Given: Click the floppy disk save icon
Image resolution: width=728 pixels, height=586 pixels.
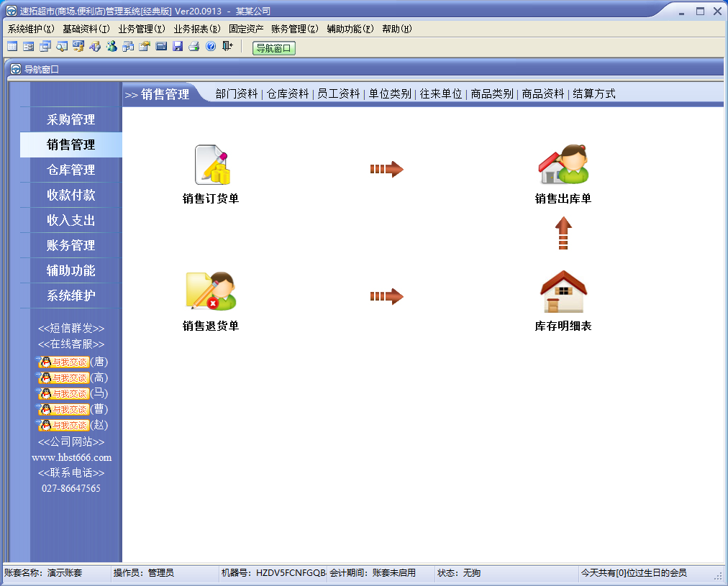Looking at the screenshot, I should [178, 47].
